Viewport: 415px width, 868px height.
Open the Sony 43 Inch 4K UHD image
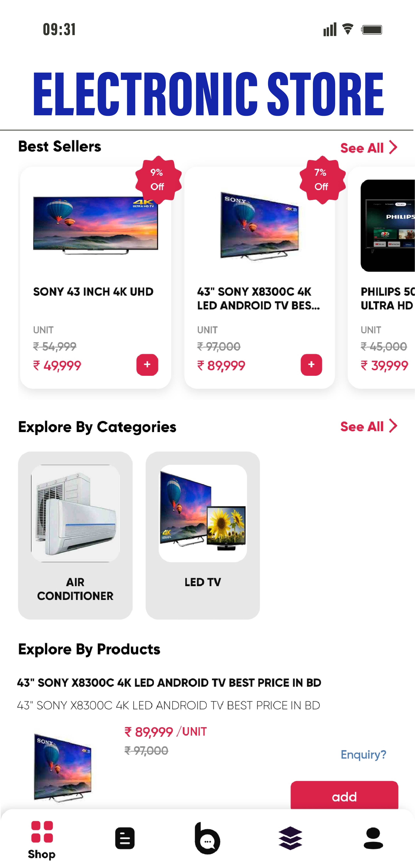coord(95,225)
